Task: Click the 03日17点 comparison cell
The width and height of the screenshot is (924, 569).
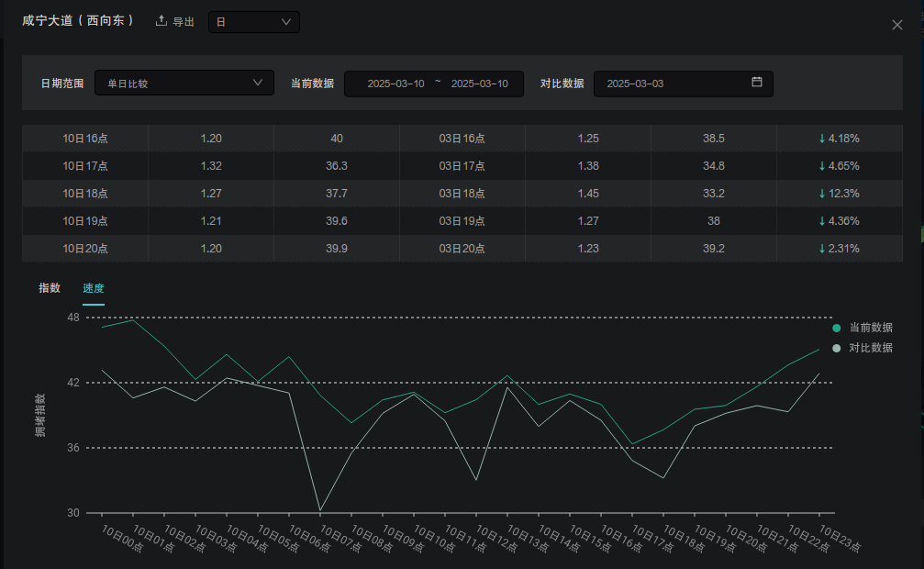Action: coord(462,166)
